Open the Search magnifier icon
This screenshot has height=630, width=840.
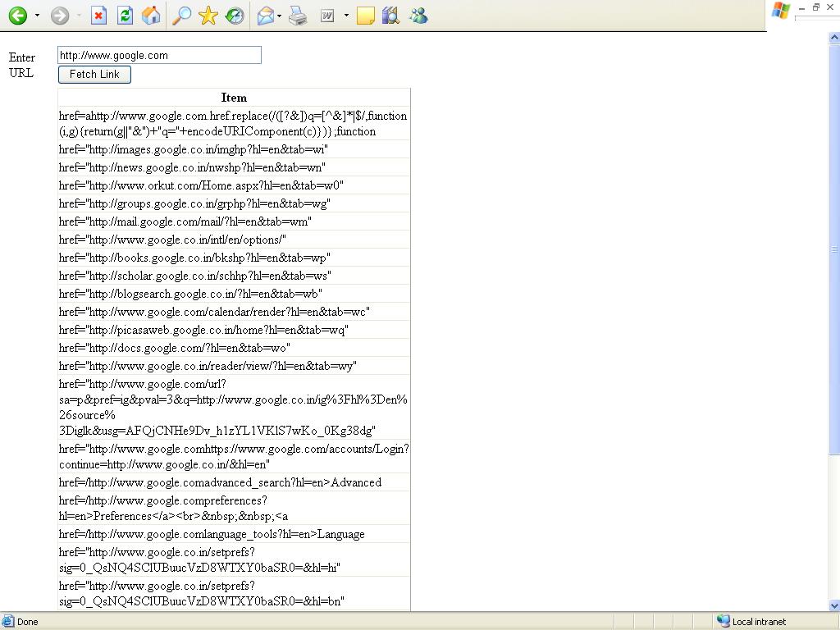pyautogui.click(x=181, y=16)
